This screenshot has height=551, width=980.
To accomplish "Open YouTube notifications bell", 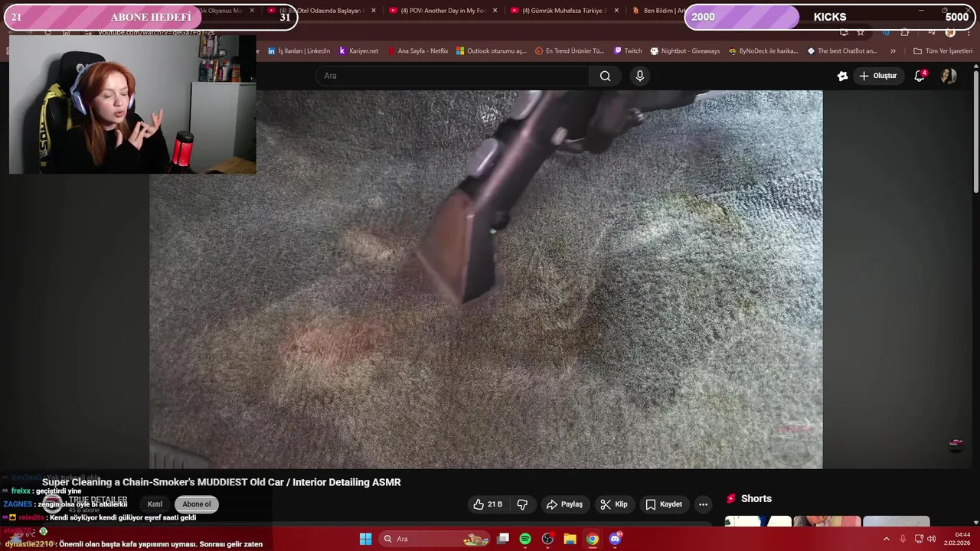I will [x=920, y=76].
